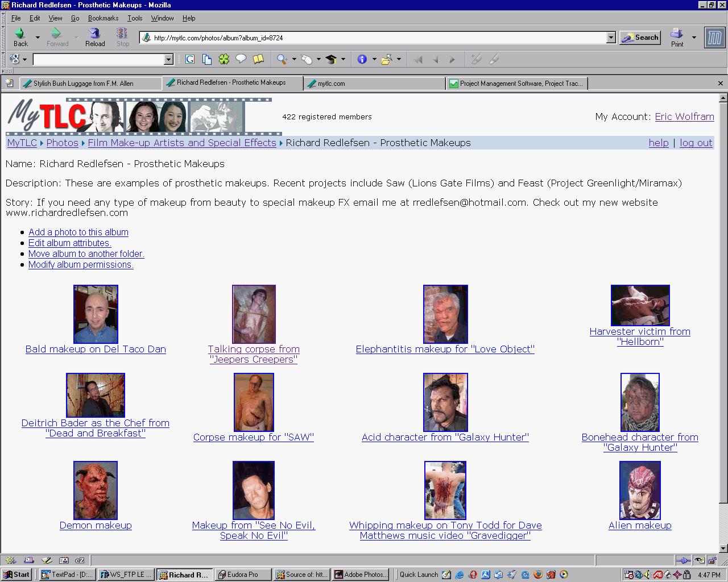Open the new tab button left of tabs
Screen dimensions: 728x582
[9, 83]
